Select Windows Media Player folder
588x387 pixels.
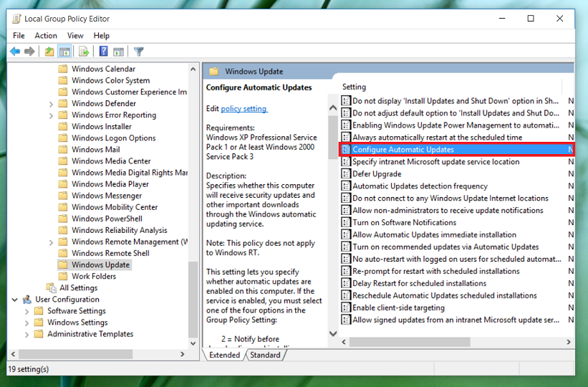click(110, 184)
